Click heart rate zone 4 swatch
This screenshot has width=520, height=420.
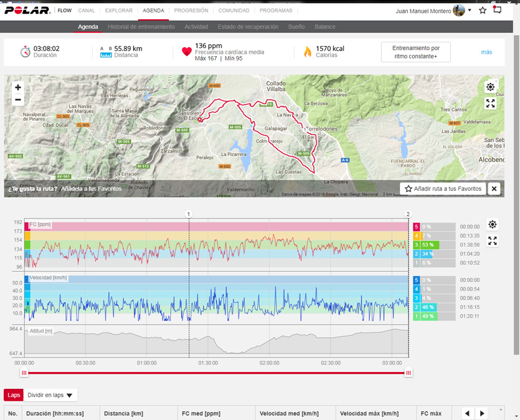tap(417, 236)
